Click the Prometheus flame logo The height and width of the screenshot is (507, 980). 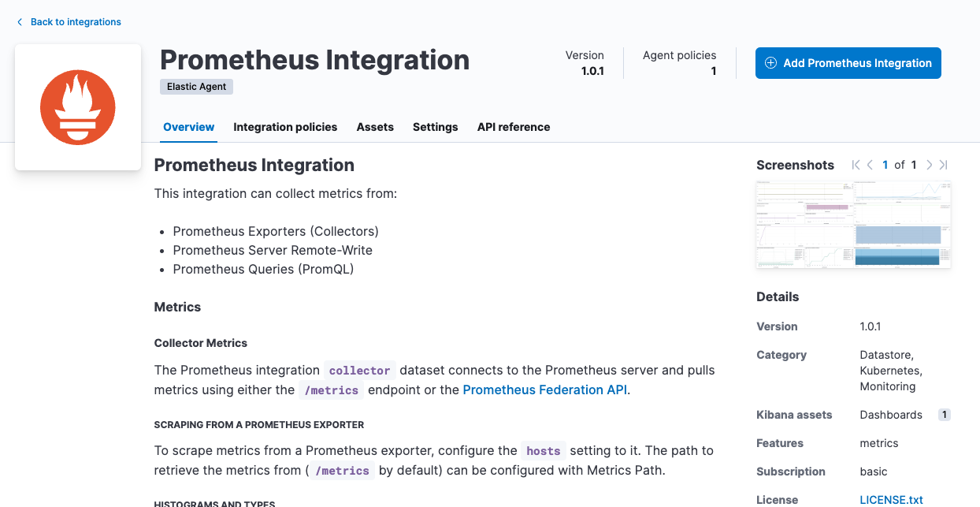click(x=77, y=106)
